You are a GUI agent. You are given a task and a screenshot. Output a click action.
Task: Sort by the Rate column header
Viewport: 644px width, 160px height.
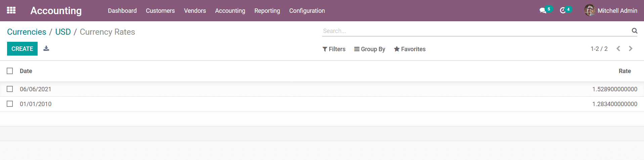tap(625, 71)
